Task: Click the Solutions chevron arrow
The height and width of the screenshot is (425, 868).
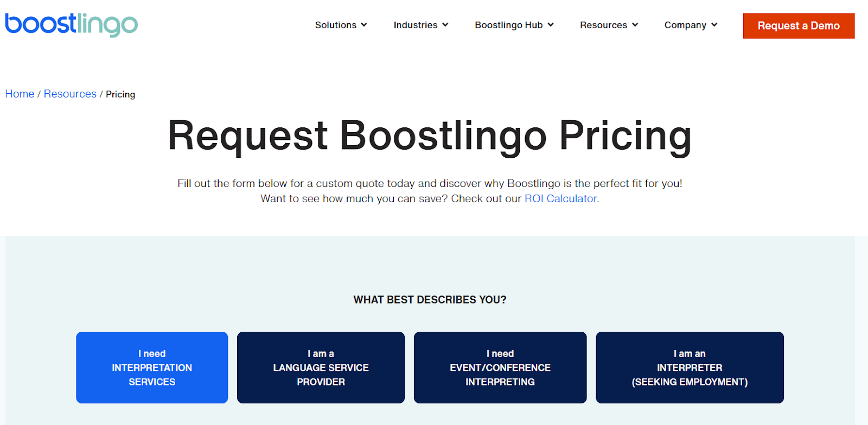Action: [x=365, y=25]
